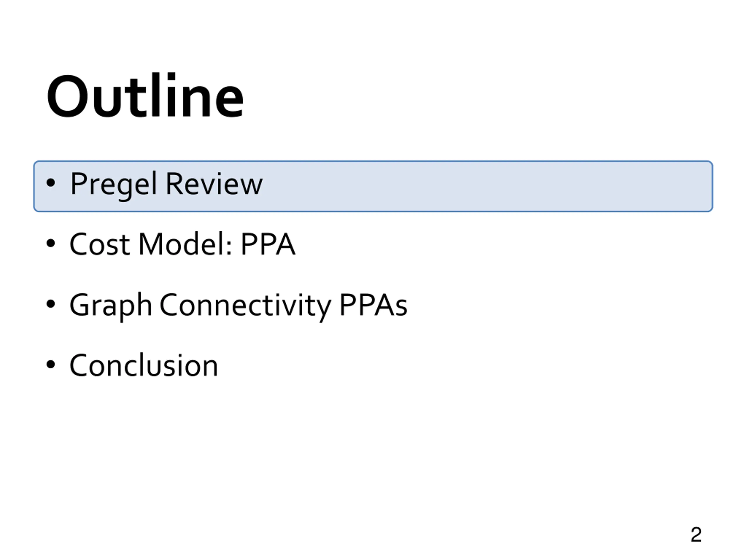Click the word "Review"

pos(214,184)
